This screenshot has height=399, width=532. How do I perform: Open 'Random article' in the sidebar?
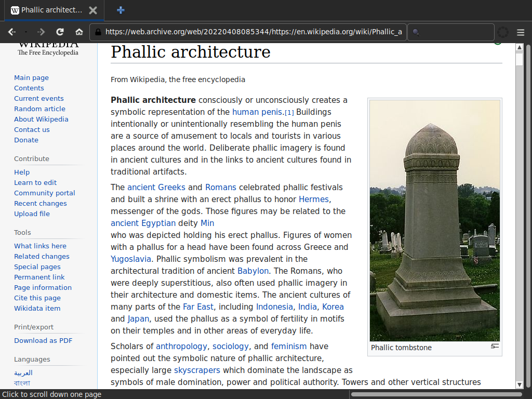point(39,109)
